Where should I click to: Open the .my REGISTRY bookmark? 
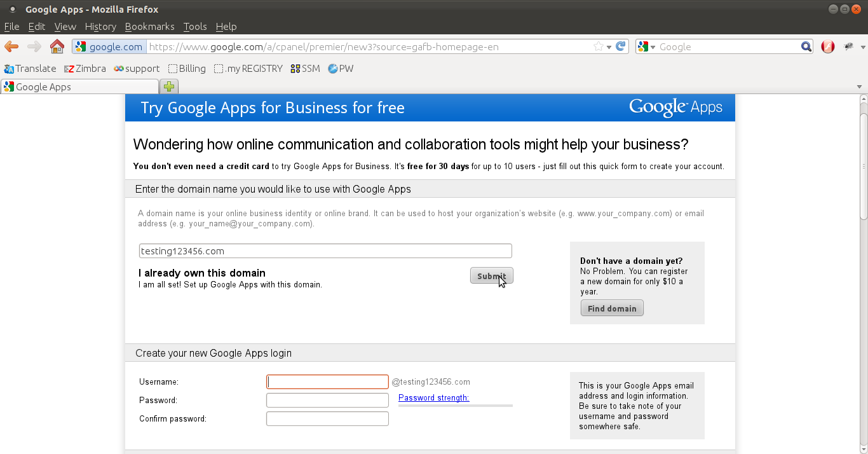248,69
